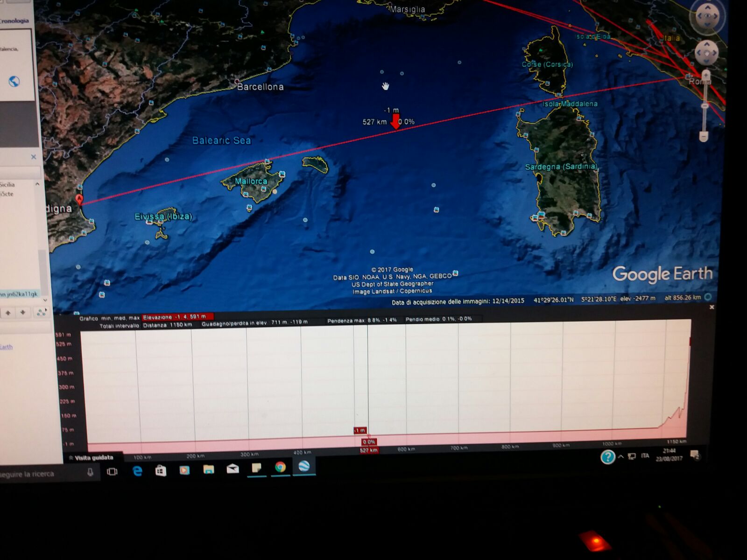This screenshot has height=560, width=747.
Task: Open the Cronologia history link
Action: coord(14,21)
